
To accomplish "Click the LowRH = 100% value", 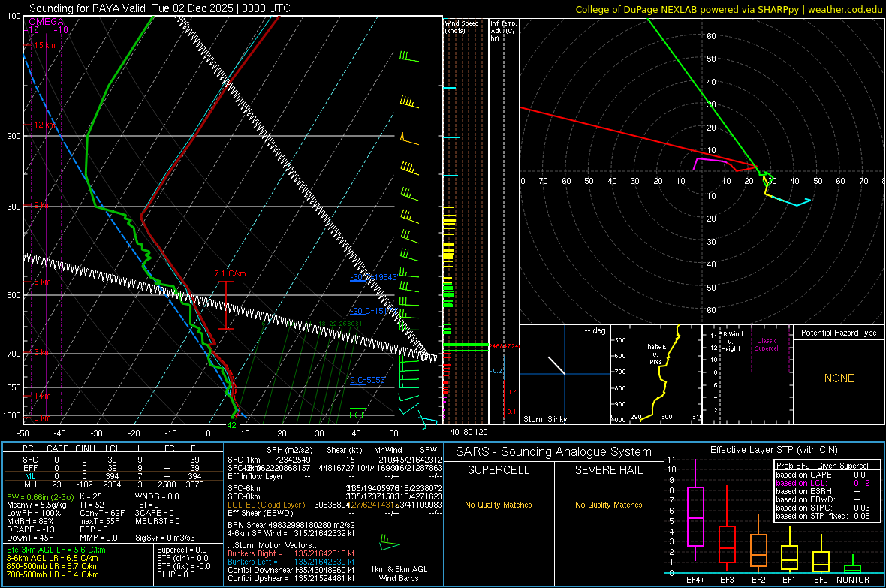I will pos(33,513).
